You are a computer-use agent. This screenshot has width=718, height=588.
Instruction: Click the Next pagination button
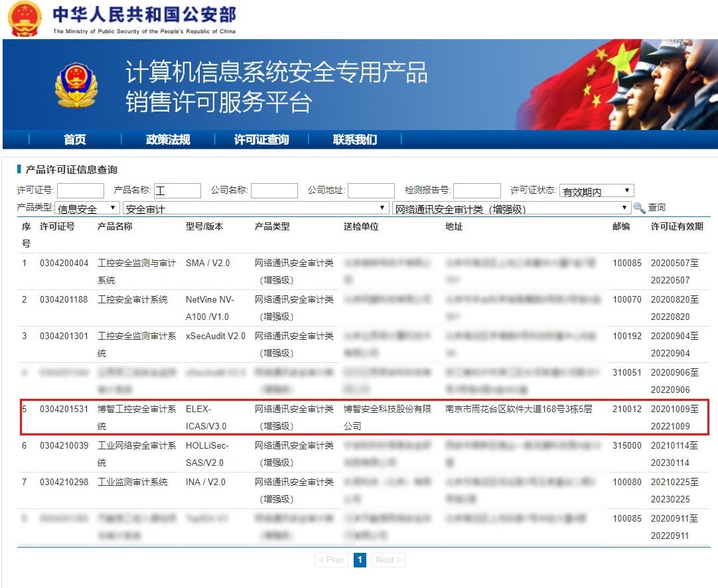pos(388,559)
